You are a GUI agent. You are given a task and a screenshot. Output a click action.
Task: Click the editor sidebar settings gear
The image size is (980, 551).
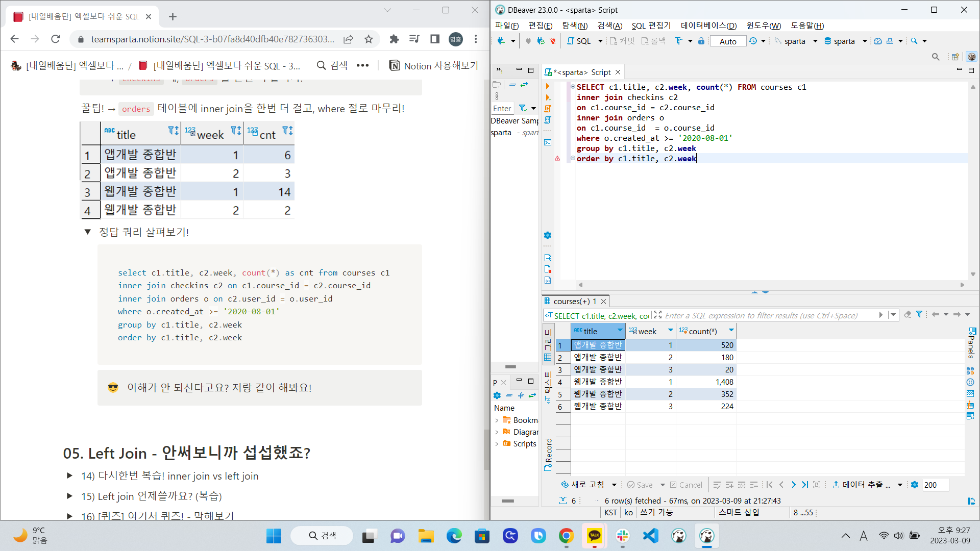548,235
